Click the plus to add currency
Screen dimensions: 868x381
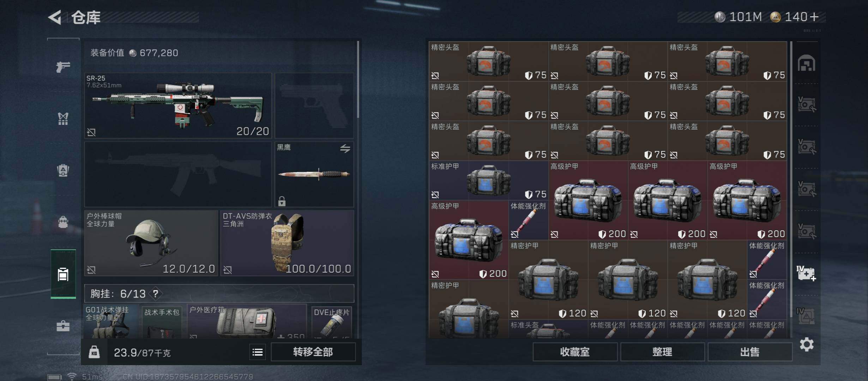click(x=814, y=17)
